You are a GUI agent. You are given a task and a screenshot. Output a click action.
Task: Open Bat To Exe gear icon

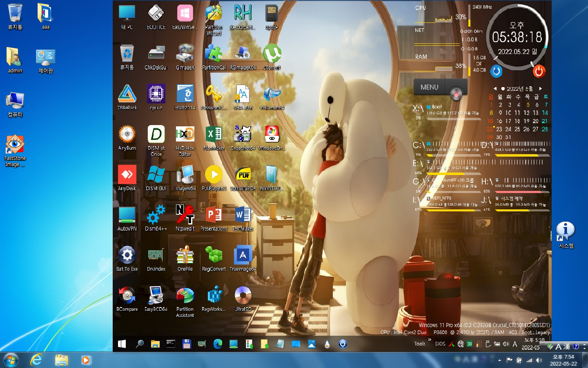tap(127, 258)
